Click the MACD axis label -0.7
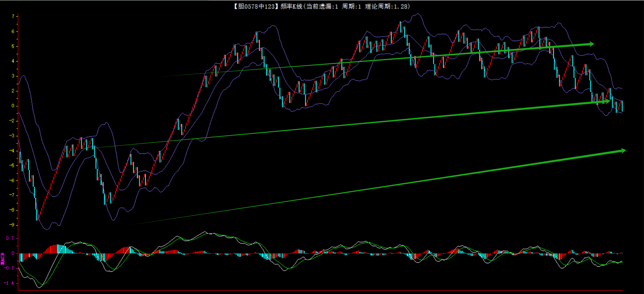 9,268
